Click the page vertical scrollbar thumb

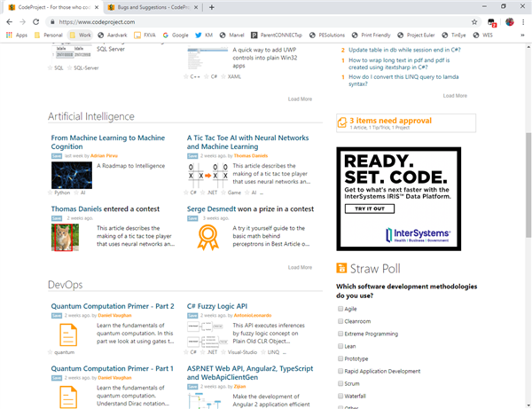click(528, 185)
